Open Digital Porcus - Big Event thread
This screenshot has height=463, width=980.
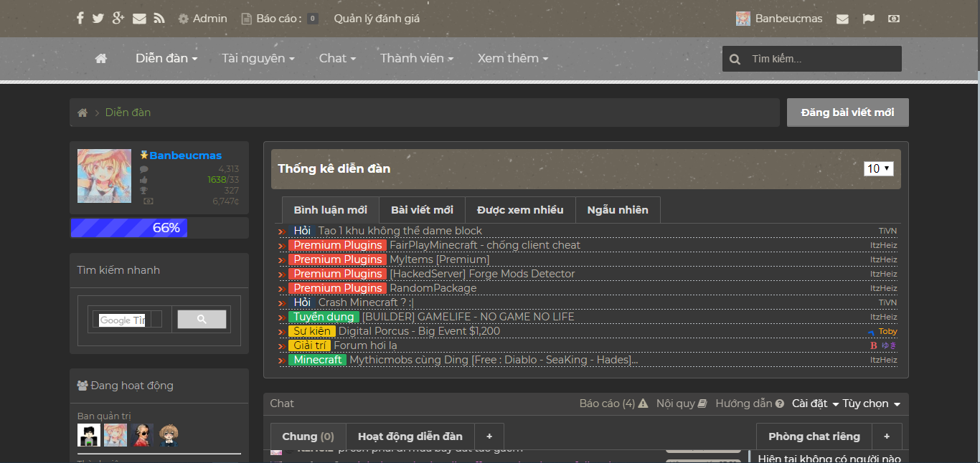pyautogui.click(x=419, y=331)
